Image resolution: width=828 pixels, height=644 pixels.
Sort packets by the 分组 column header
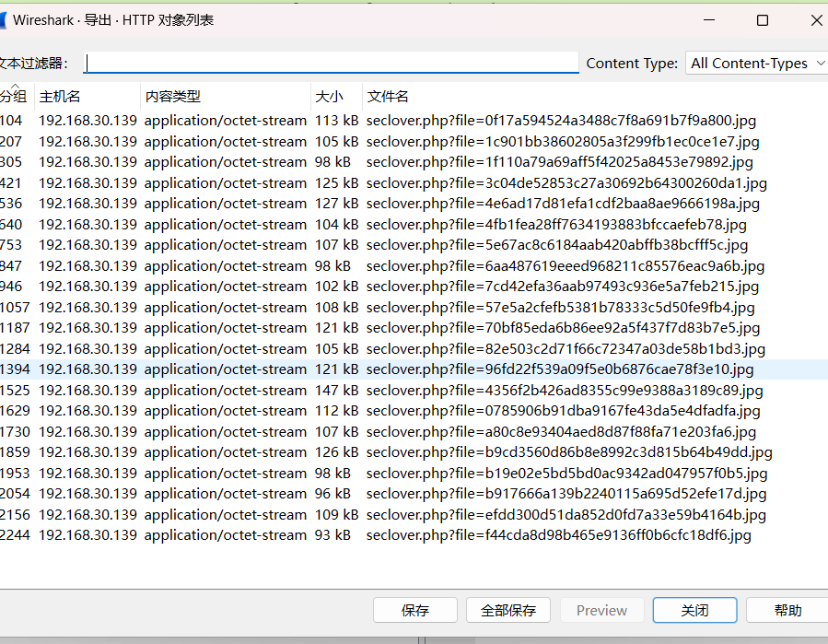(11, 96)
